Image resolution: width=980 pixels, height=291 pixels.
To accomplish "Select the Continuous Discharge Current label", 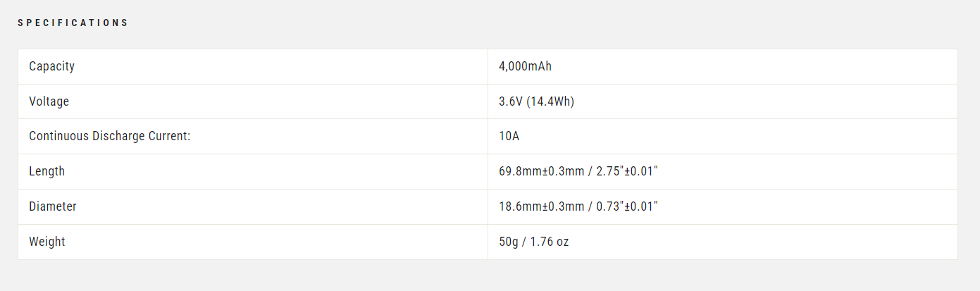I will tap(110, 136).
